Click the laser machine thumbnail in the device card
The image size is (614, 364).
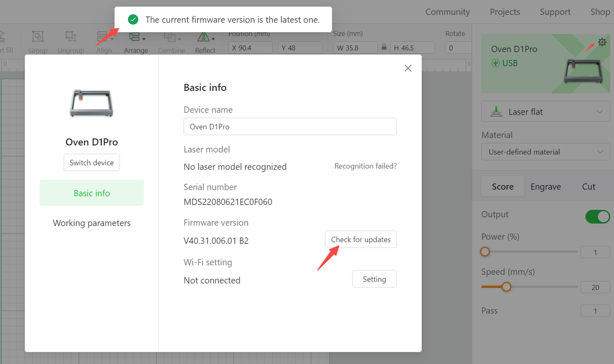coord(584,71)
